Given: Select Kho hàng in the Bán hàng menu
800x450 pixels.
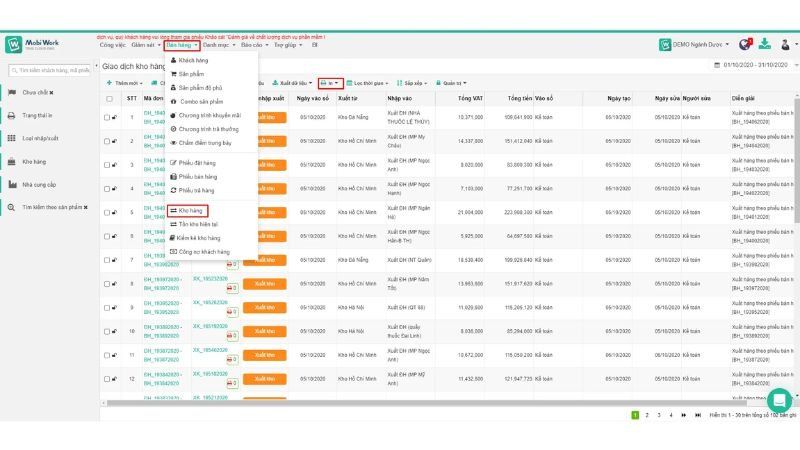Looking at the screenshot, I should (x=187, y=211).
